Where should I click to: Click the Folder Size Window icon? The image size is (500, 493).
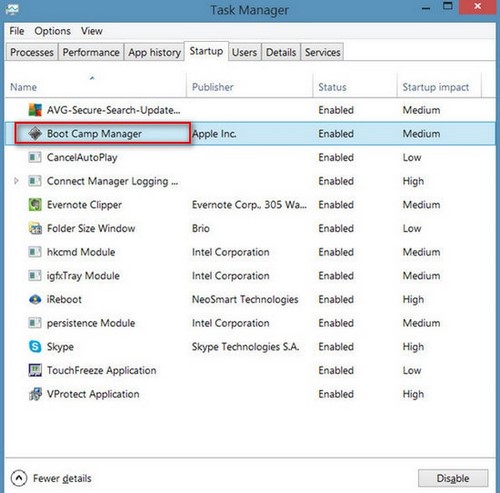[x=35, y=228]
